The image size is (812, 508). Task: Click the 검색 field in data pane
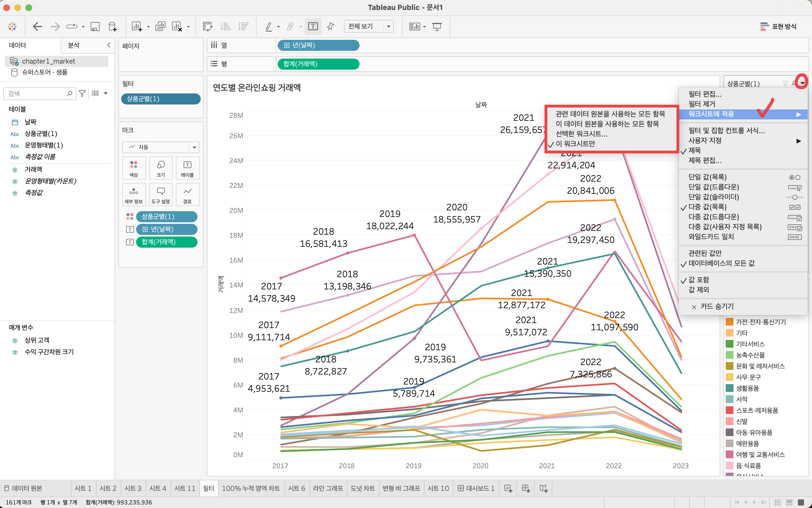click(x=37, y=93)
